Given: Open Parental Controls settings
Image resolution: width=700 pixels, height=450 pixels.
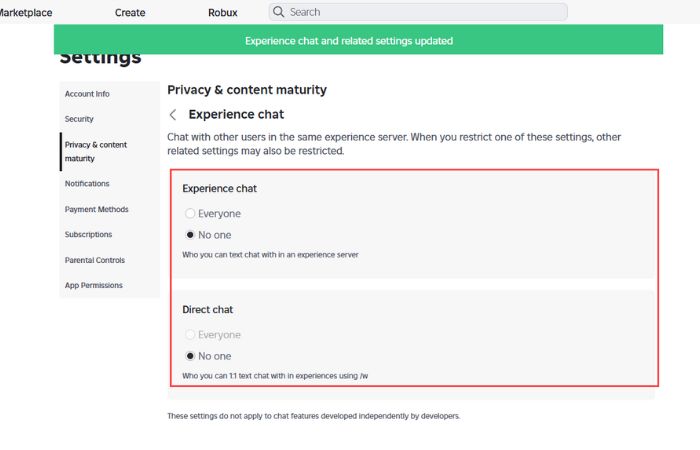Looking at the screenshot, I should click(95, 260).
